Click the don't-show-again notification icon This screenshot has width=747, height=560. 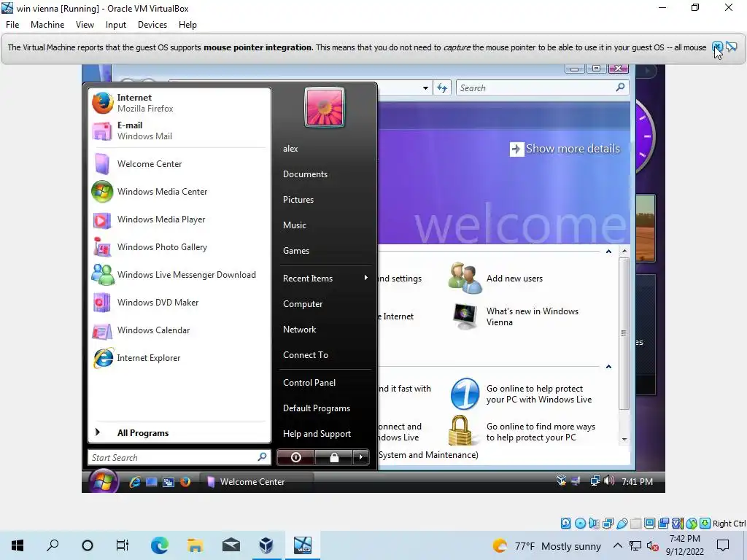731,47
